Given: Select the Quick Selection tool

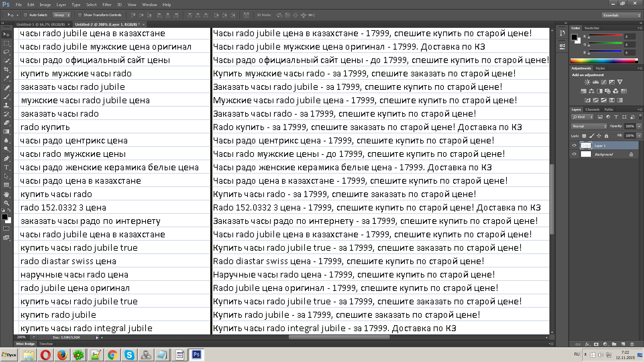Looking at the screenshot, I should 6,61.
